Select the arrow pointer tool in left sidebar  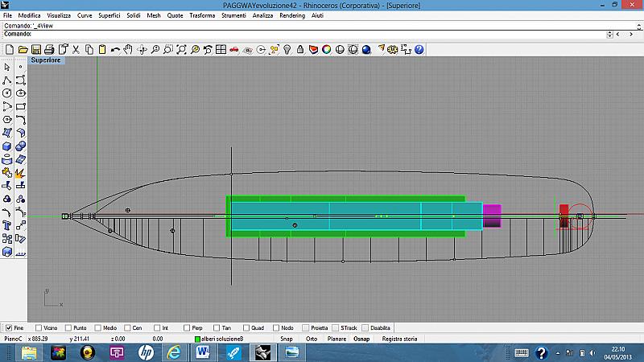pyautogui.click(x=7, y=67)
